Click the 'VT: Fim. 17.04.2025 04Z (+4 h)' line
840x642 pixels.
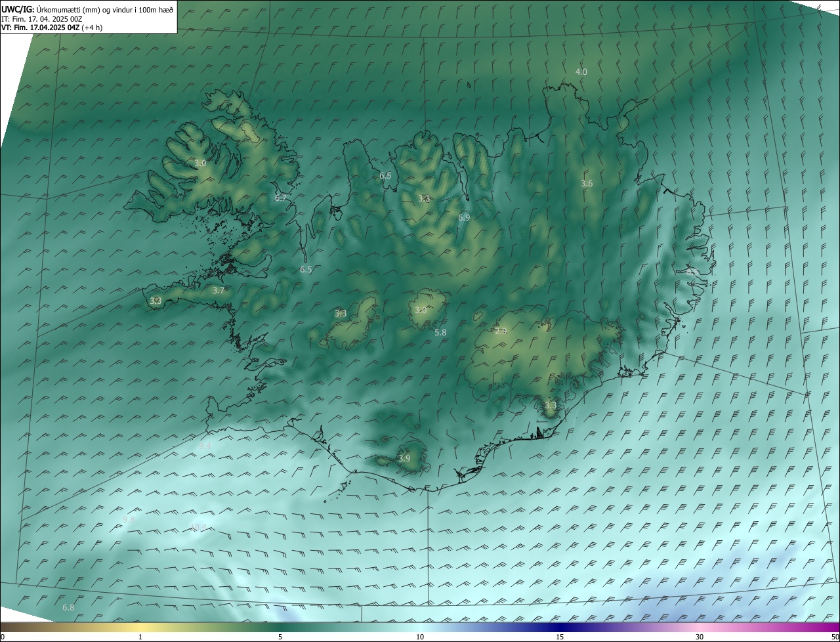(x=52, y=28)
